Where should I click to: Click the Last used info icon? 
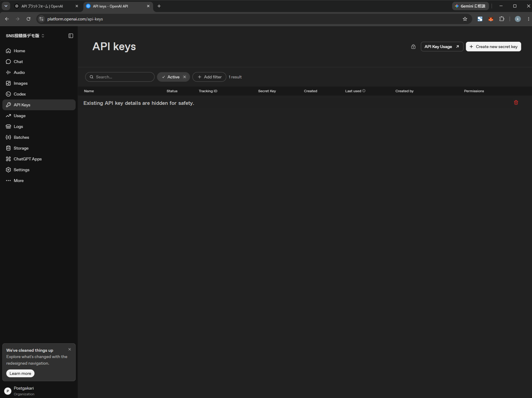[364, 91]
